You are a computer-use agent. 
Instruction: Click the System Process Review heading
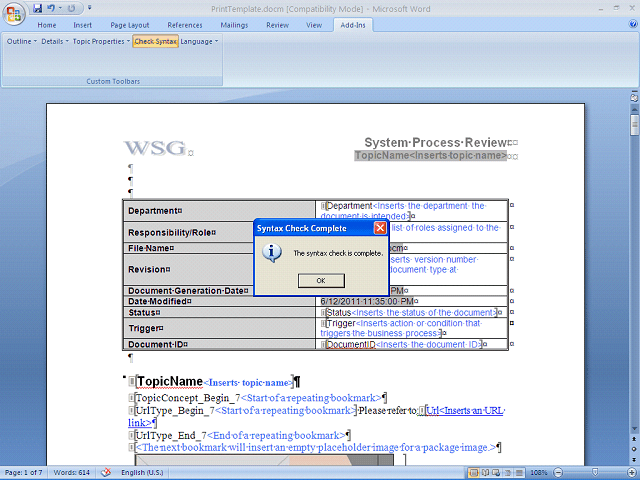coord(436,142)
